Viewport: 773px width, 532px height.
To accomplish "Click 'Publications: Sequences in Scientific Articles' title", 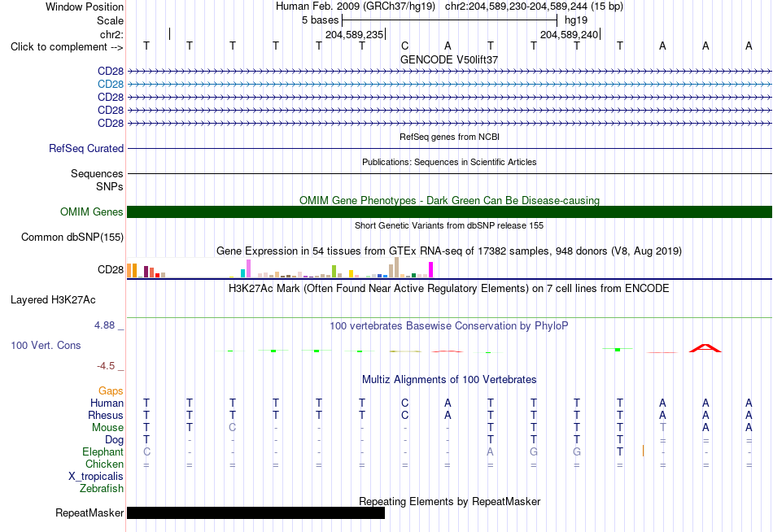I will (449, 162).
